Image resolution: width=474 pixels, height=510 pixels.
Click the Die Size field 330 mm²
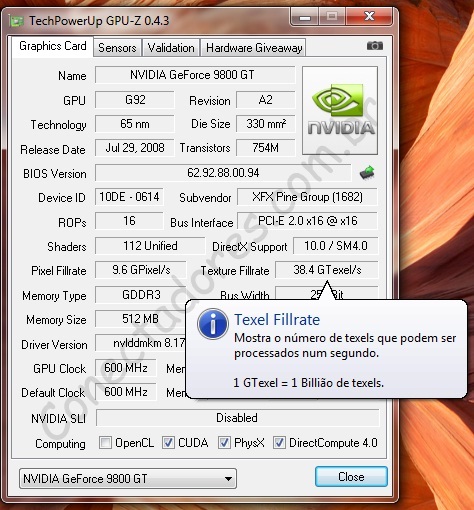point(266,124)
